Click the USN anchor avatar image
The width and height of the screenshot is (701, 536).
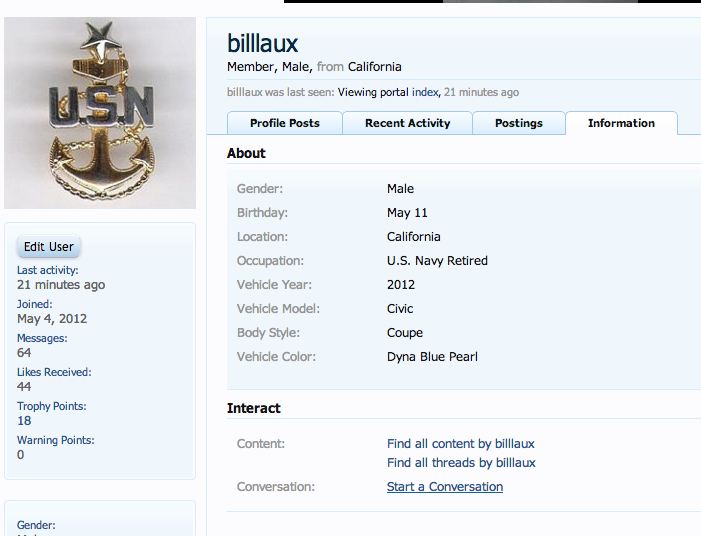(x=100, y=113)
